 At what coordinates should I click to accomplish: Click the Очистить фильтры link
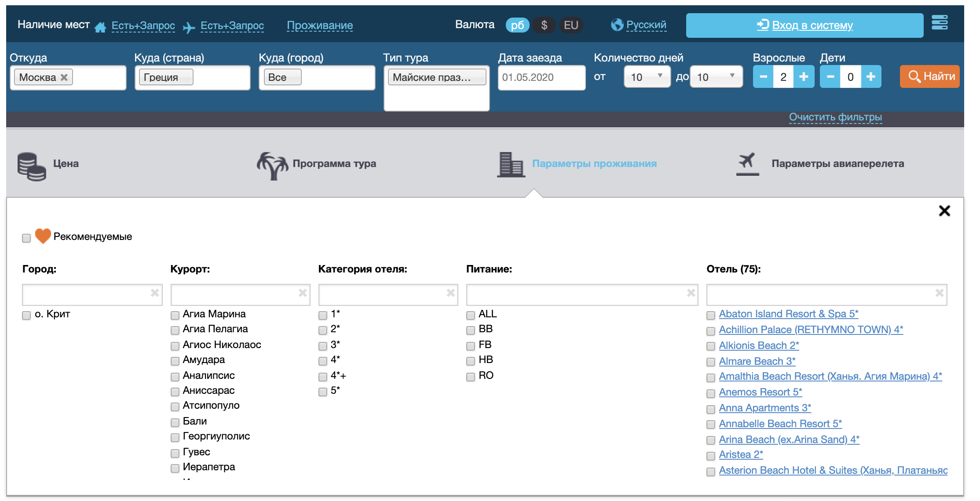(835, 117)
